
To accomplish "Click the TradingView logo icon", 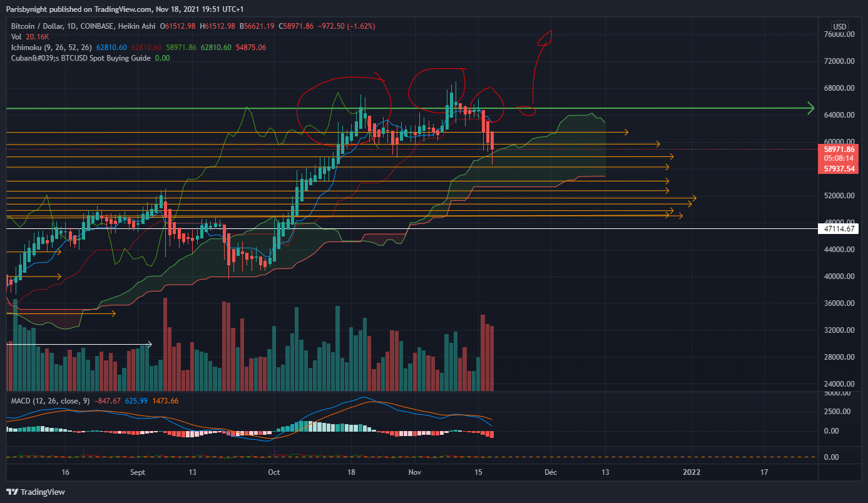I will 13,492.
